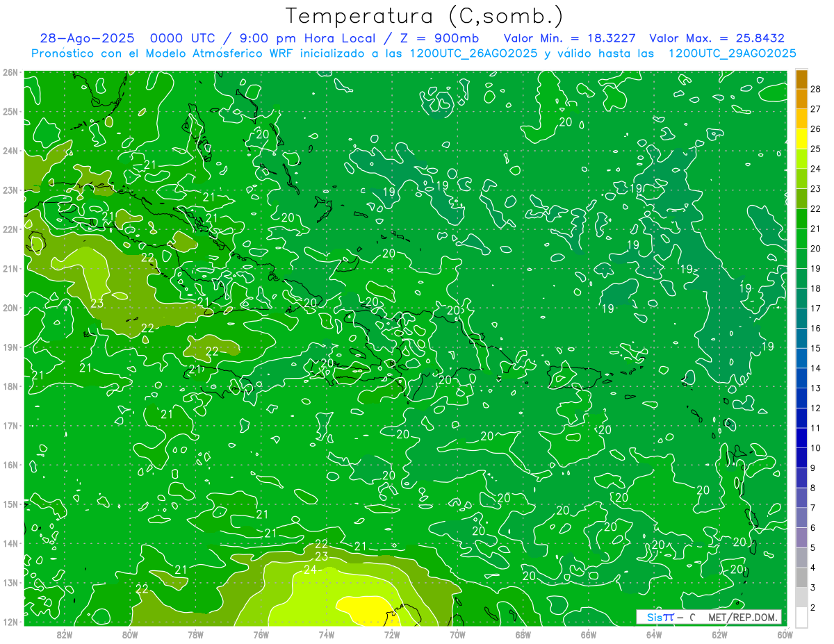Click latitude axis label '22N'
Image resolution: width=834 pixels, height=644 pixels.
[x=10, y=229]
